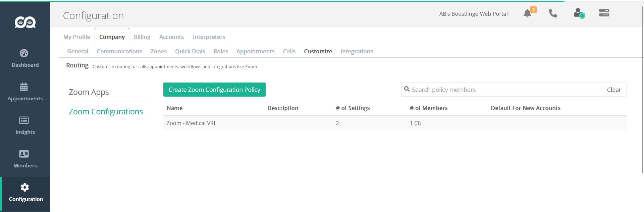Image resolution: width=644 pixels, height=212 pixels.
Task: Open the server stack menu icon
Action: (x=604, y=13)
